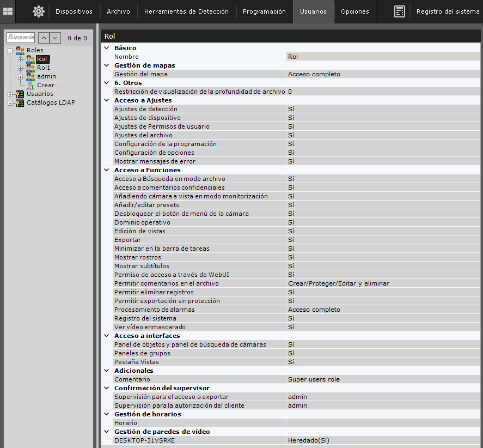Switch to the Dispositivos tab
483x448 pixels.
tap(74, 11)
